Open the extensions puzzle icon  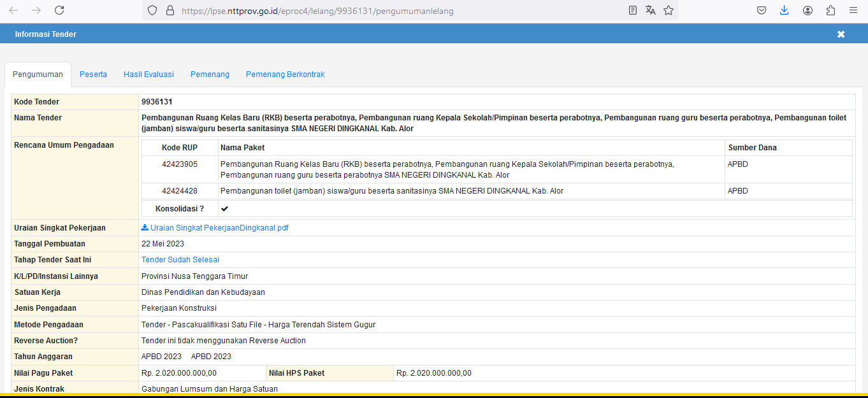click(x=830, y=10)
